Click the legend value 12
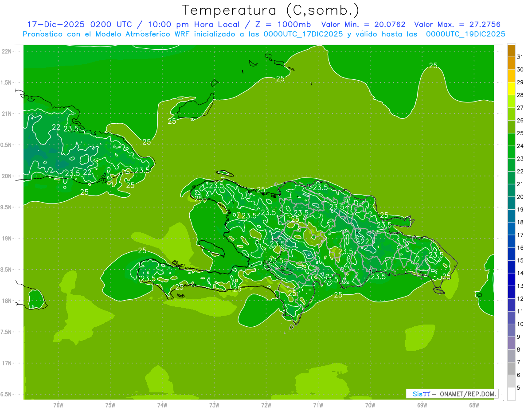The width and height of the screenshot is (532, 411). click(x=520, y=299)
